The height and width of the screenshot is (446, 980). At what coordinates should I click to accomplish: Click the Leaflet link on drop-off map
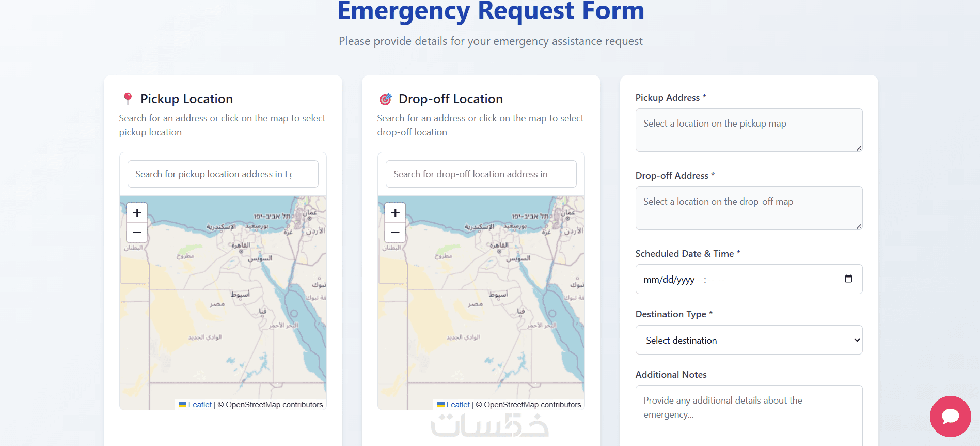coord(458,405)
